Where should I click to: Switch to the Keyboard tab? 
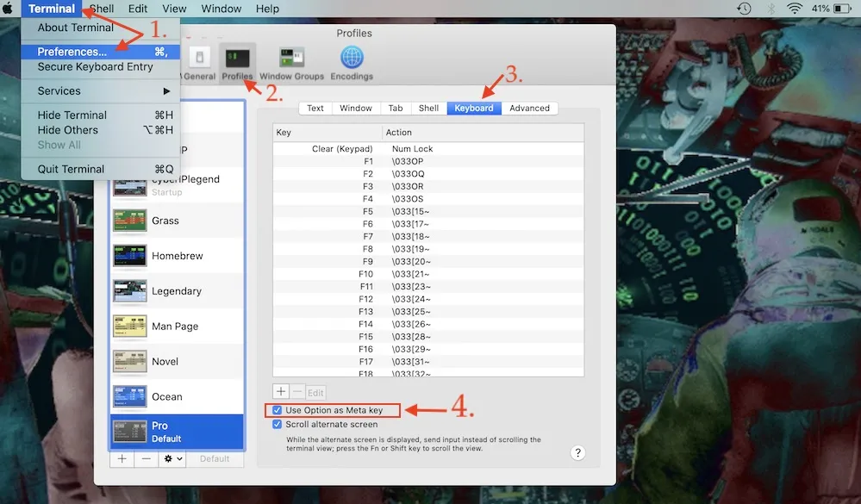tap(474, 109)
